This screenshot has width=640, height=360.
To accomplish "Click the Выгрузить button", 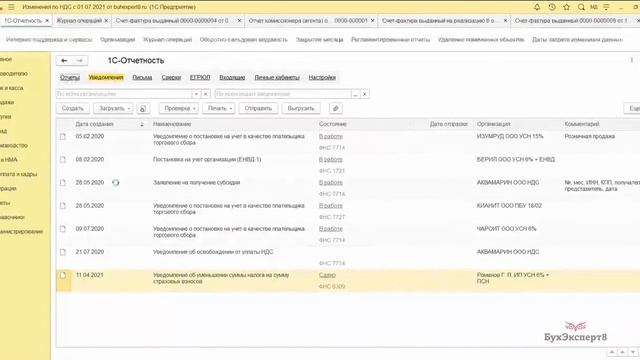I will click(x=301, y=109).
